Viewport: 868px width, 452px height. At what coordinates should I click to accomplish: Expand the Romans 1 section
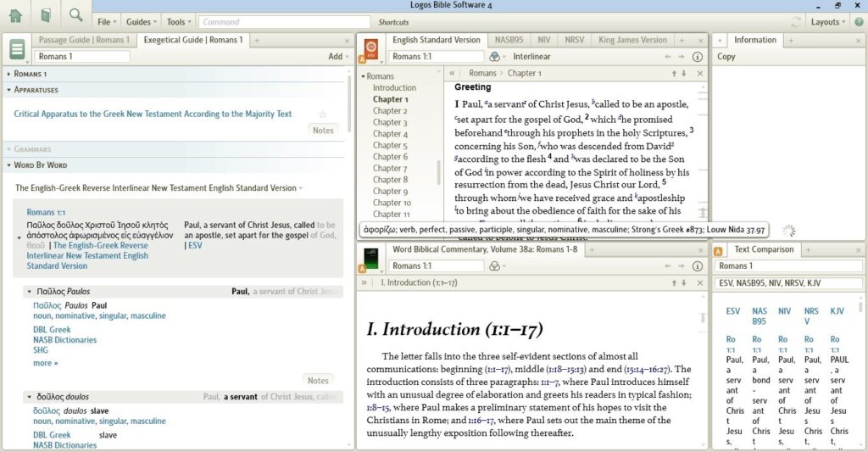[x=8, y=74]
